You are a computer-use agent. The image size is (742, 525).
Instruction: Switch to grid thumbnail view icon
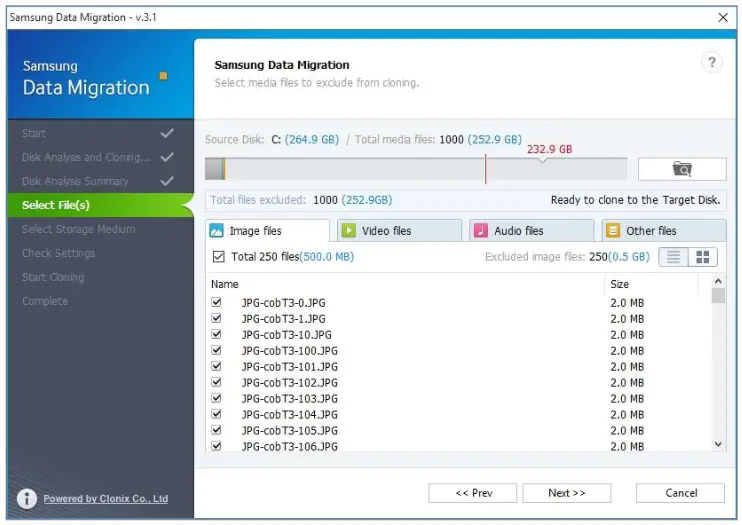(702, 257)
